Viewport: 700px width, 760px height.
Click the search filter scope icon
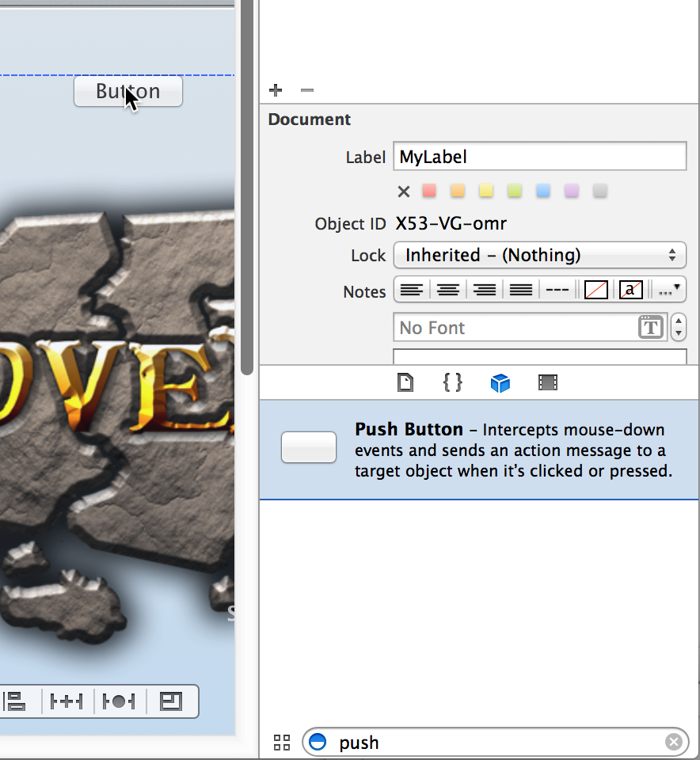click(x=318, y=742)
